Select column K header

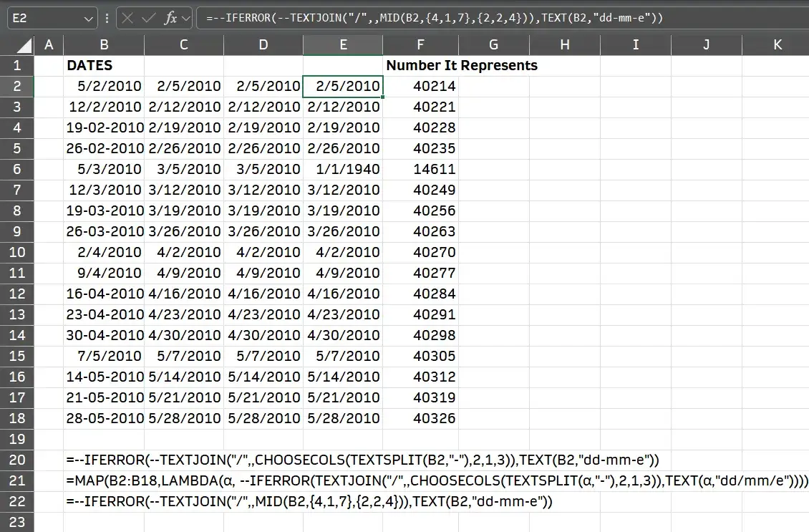(777, 44)
